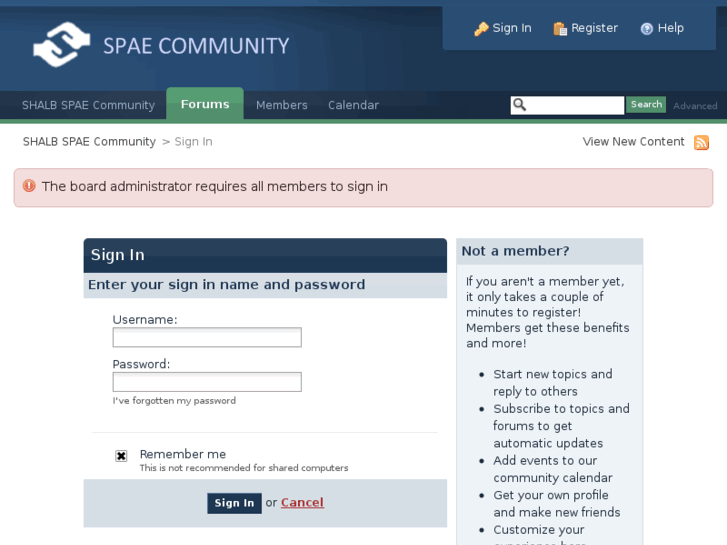Click the SPAE Community handshake logo
727x545 pixels.
pyautogui.click(x=61, y=45)
